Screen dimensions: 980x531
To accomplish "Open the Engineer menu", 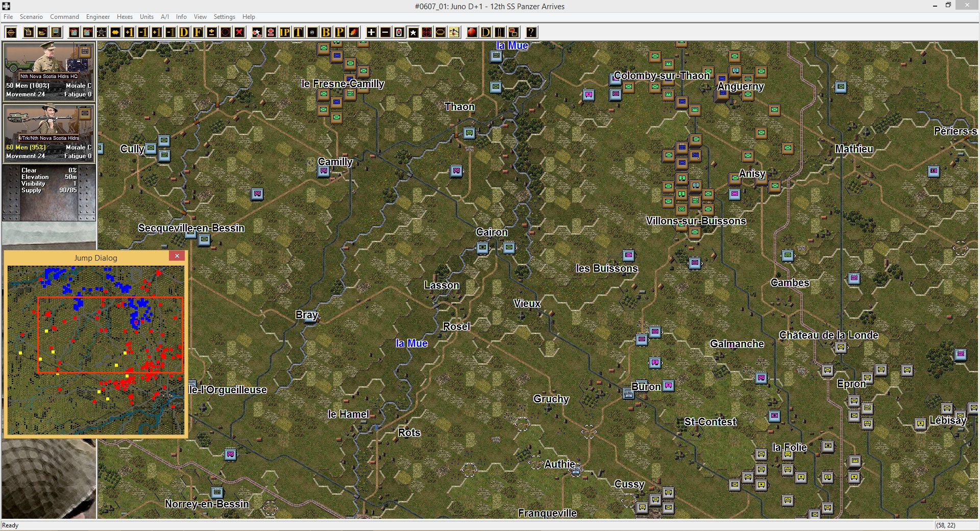I will (x=98, y=17).
